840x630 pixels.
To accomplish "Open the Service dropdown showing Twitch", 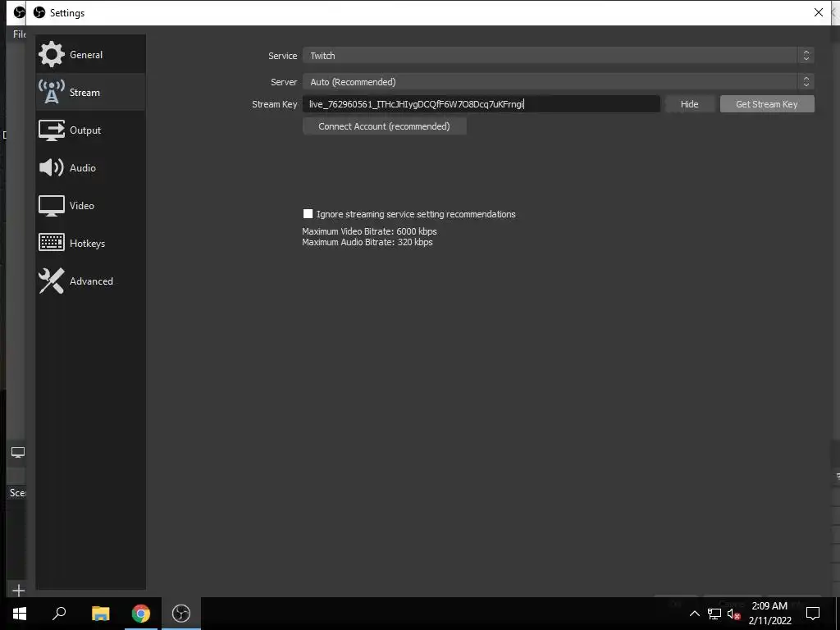I will tap(558, 56).
